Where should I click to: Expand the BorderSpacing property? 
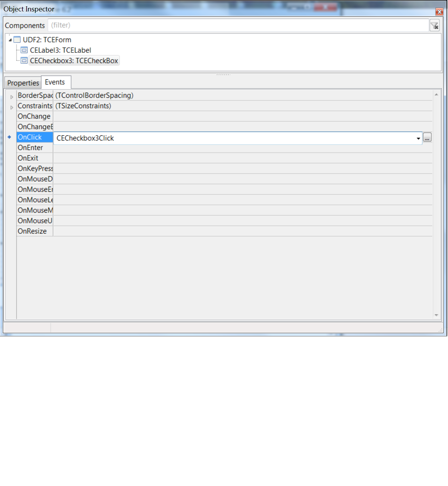click(11, 97)
